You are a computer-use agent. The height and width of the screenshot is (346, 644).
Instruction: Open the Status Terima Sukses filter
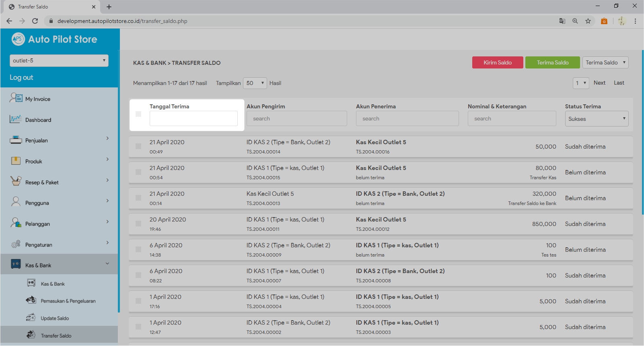coord(597,119)
